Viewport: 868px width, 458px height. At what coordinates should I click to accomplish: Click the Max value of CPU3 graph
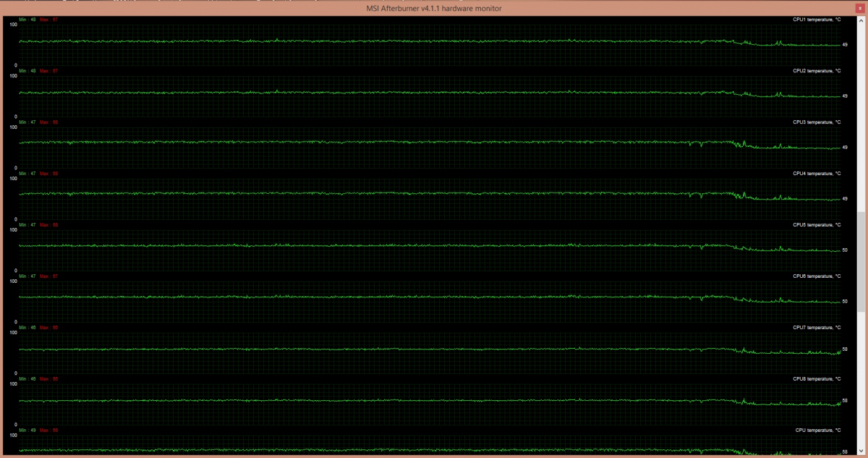click(x=49, y=122)
